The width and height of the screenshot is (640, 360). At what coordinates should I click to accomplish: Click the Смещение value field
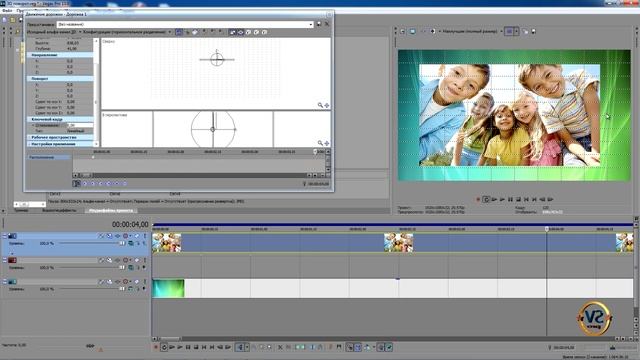click(80, 125)
